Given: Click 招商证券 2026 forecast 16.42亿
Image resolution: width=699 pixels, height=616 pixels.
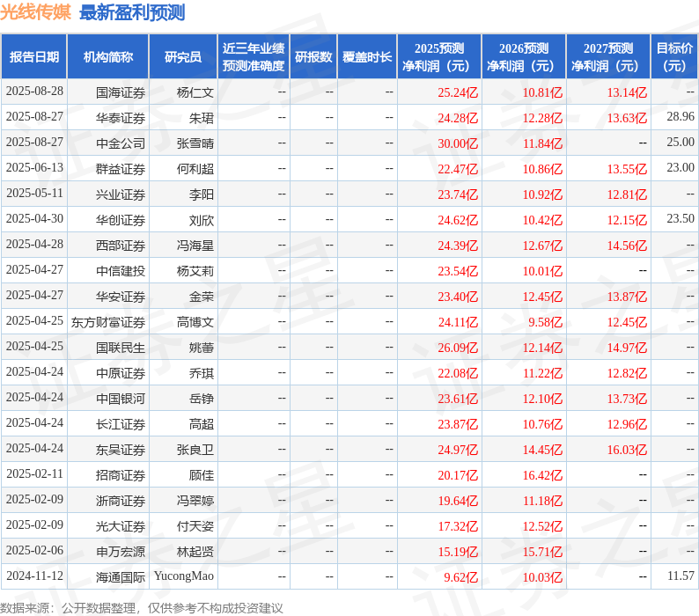Looking at the screenshot, I should tap(542, 475).
